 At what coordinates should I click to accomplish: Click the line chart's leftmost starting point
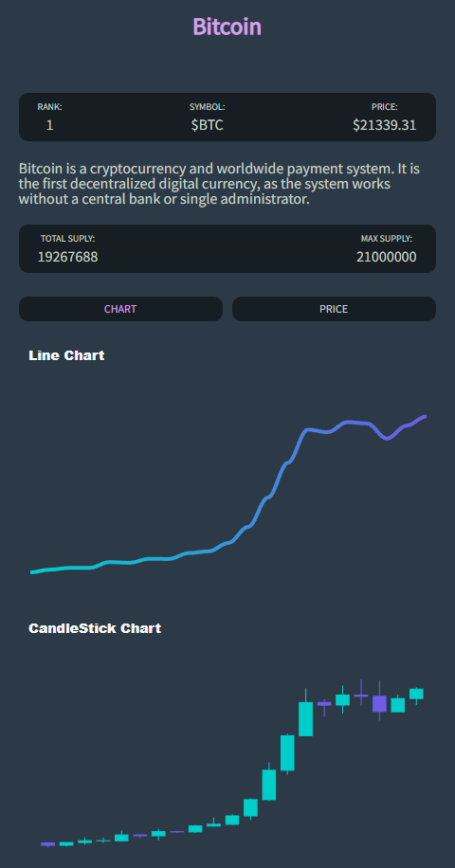coord(32,572)
